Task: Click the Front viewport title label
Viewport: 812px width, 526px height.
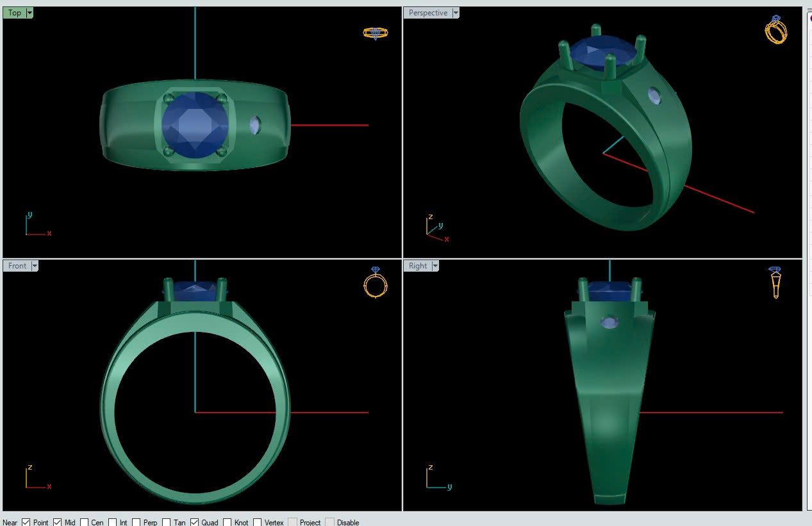Action: click(17, 266)
